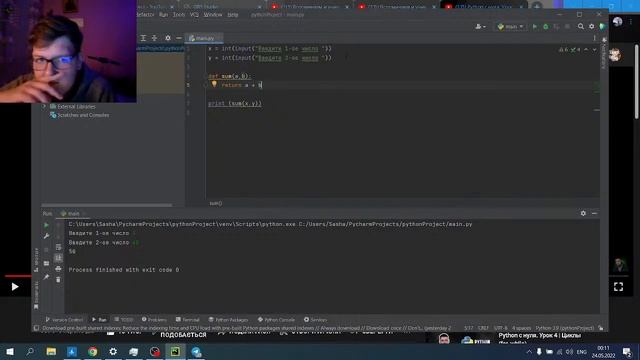Open the Terminal tool window
640x360 pixels.
[187, 320]
